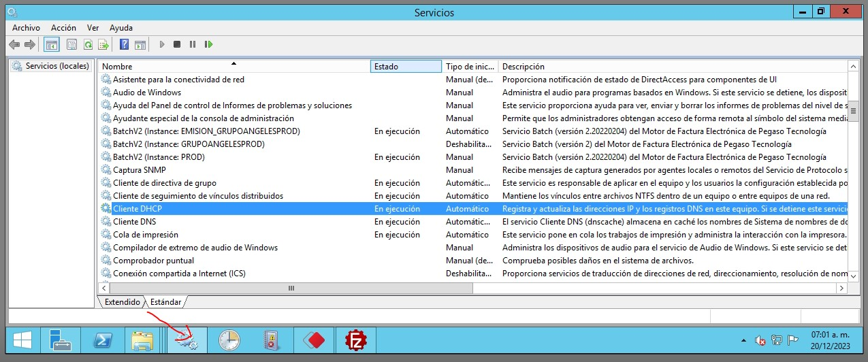Show hidden tray icons arrow

pos(743,340)
